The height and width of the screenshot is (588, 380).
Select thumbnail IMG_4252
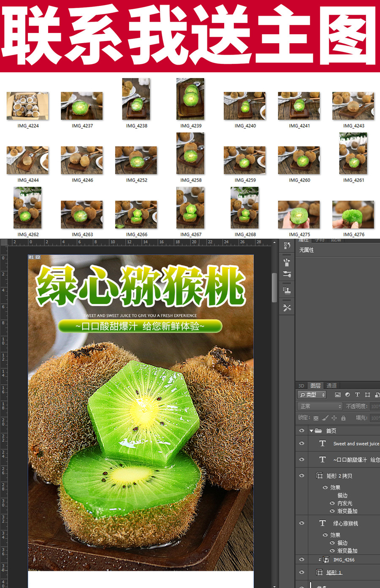point(136,160)
